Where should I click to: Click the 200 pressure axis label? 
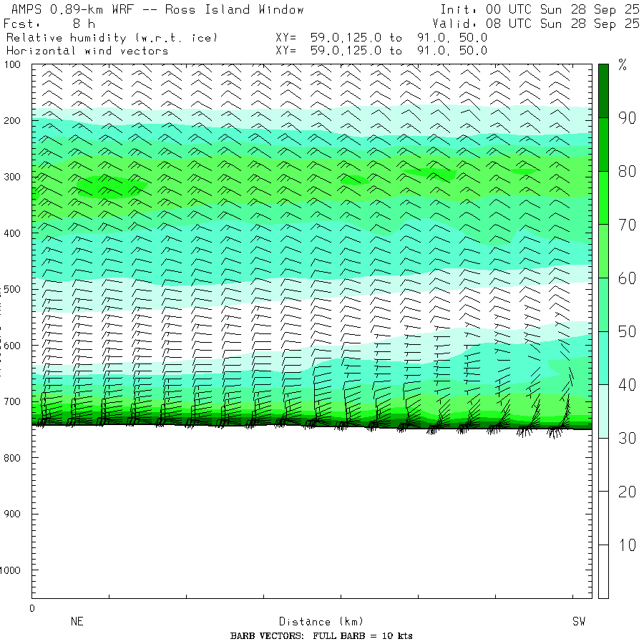[x=12, y=121]
